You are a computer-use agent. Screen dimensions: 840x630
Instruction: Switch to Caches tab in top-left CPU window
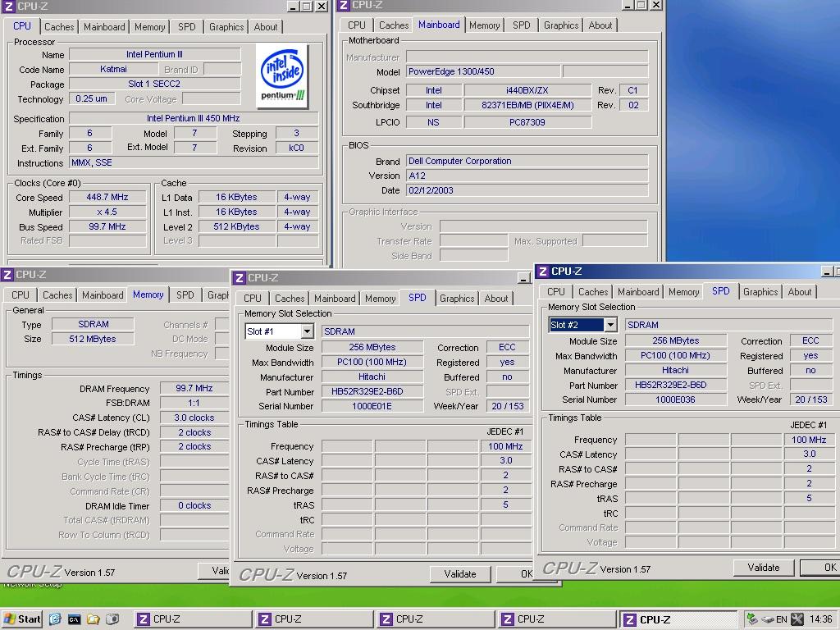point(59,27)
